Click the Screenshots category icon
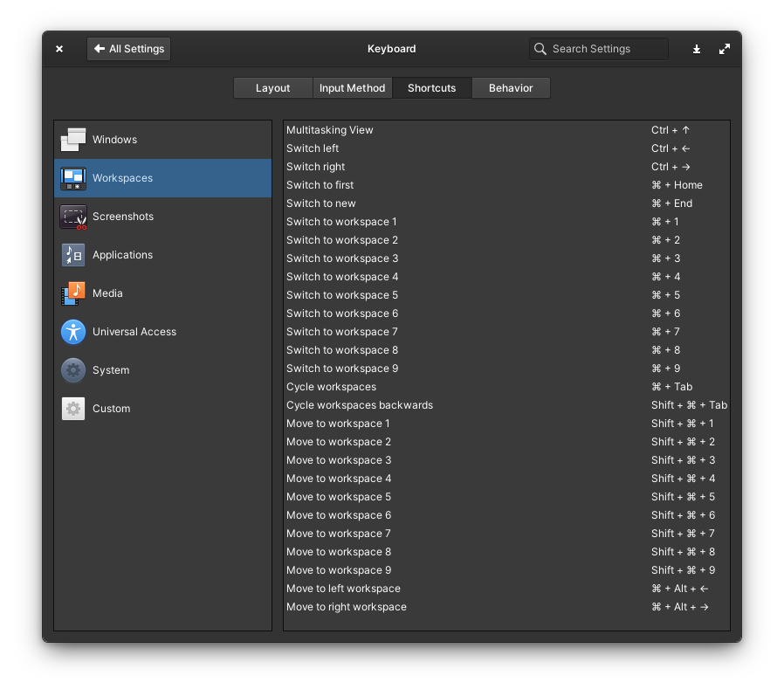The image size is (784, 696). (73, 217)
